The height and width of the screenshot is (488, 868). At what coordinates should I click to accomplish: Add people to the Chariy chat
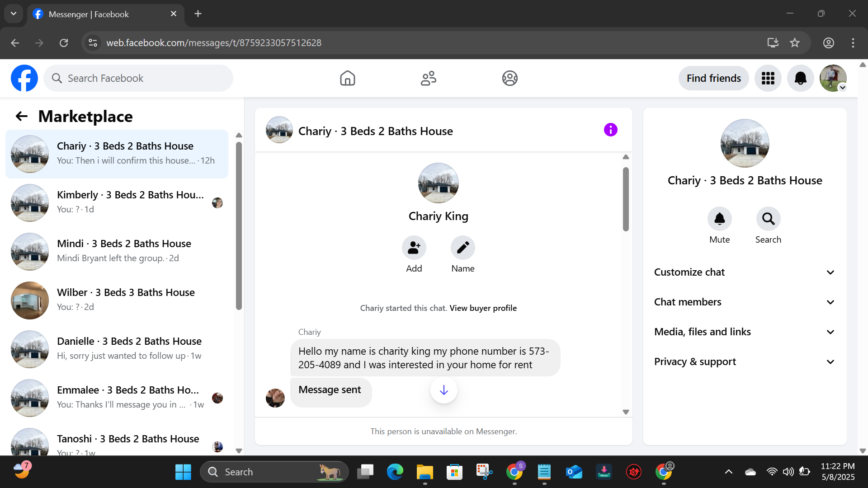tap(414, 248)
